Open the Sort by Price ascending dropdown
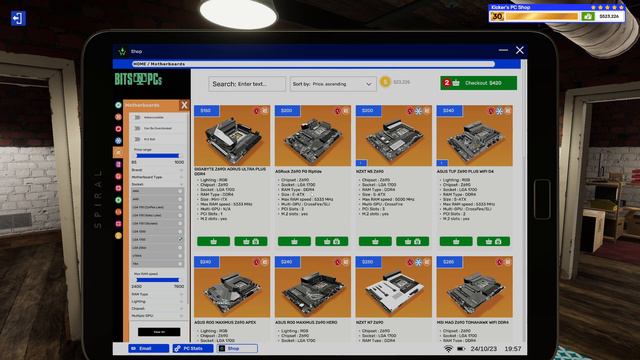Image resolution: width=640 pixels, height=360 pixels. (333, 84)
